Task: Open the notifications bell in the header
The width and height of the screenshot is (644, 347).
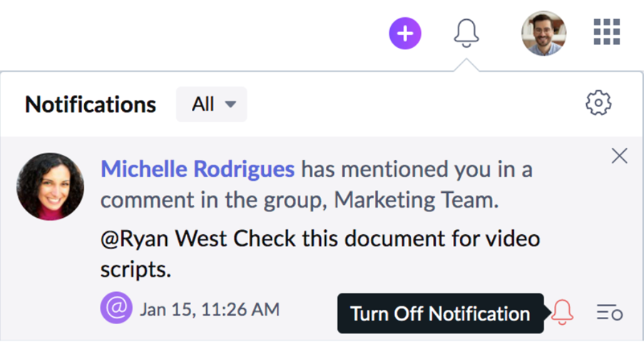Action: [466, 33]
